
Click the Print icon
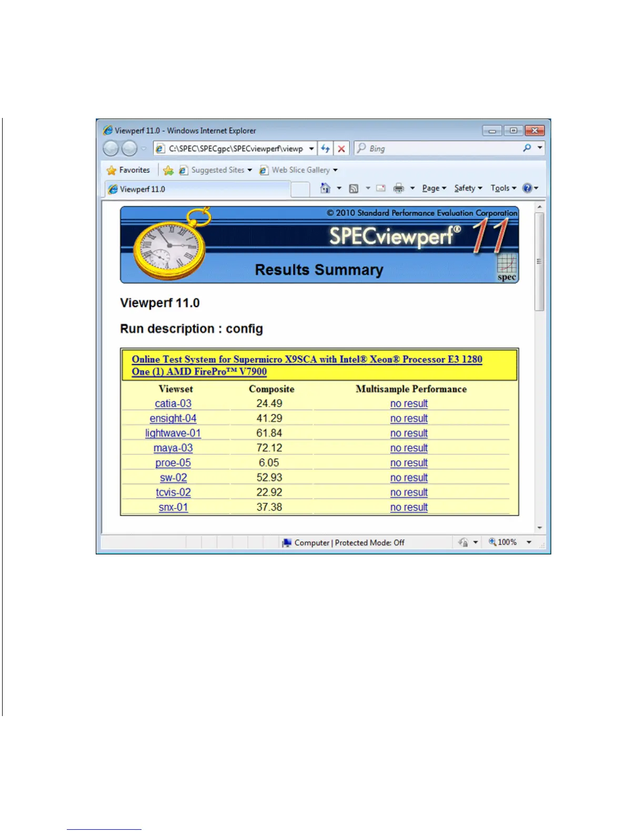(399, 188)
